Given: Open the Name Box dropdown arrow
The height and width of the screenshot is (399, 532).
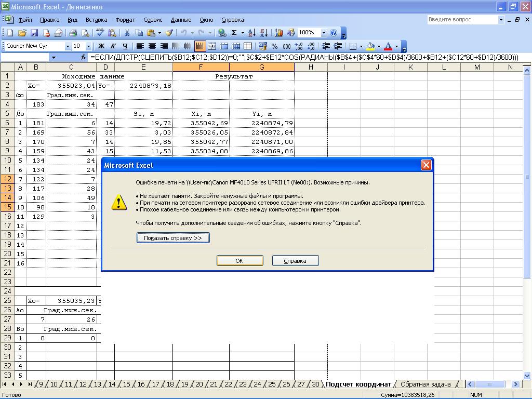Looking at the screenshot, I should pyautogui.click(x=54, y=58).
